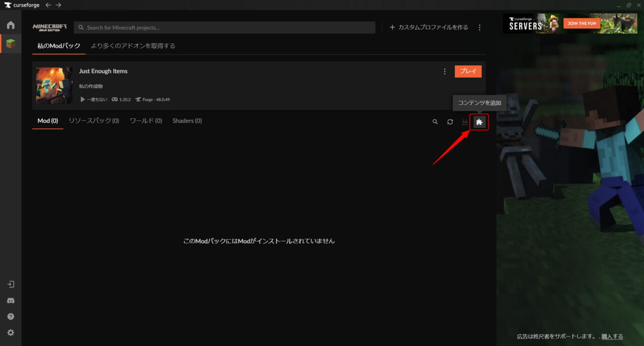Click the 購入する link at bottom right
Viewport: 644px width, 346px height.
click(612, 336)
